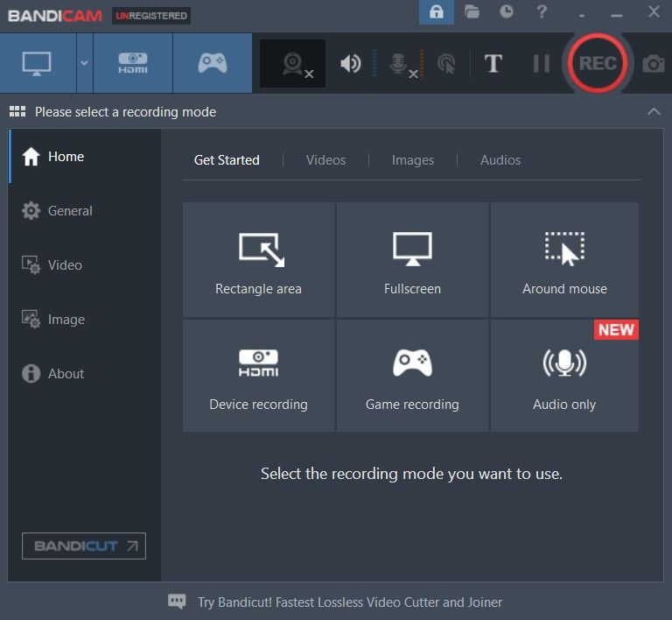Image resolution: width=672 pixels, height=620 pixels.
Task: Select game recording mode gamepad in top toolbar
Action: pos(213,63)
